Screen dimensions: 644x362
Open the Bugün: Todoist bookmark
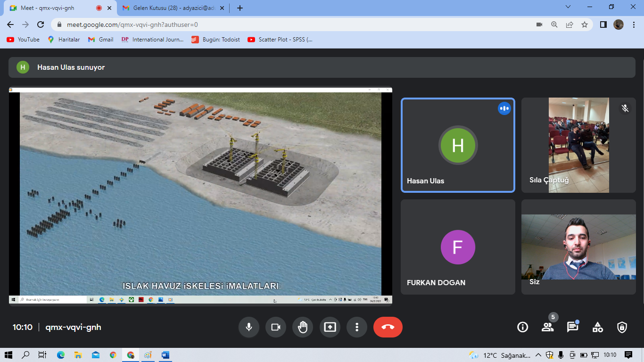pyautogui.click(x=215, y=40)
